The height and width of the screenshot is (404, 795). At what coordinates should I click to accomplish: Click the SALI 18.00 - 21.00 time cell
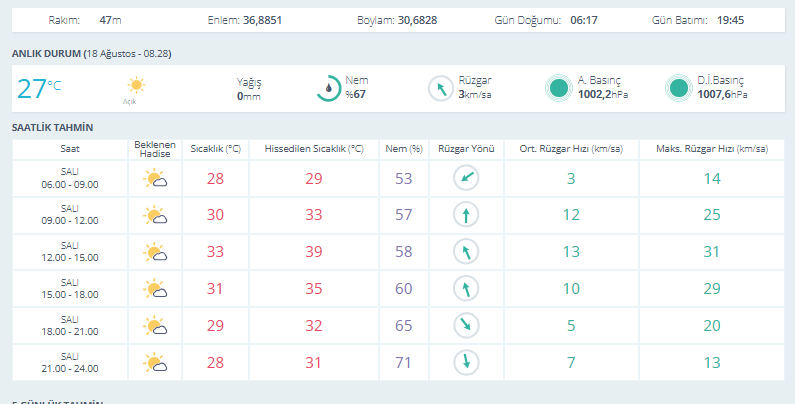pyautogui.click(x=70, y=325)
